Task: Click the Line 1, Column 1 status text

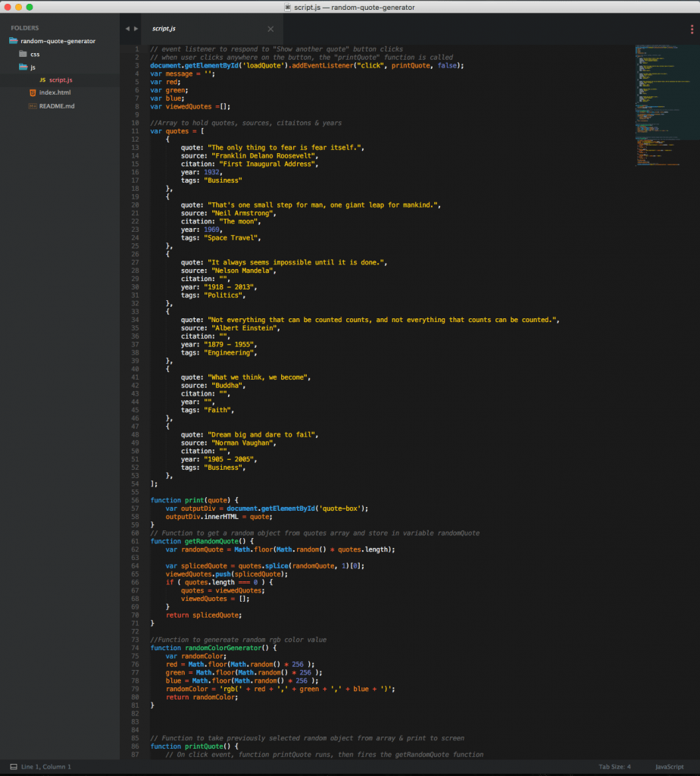Action: [x=46, y=767]
